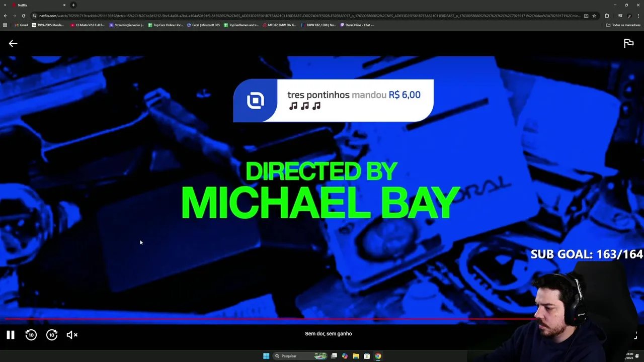Launch Copilot from the taskbar
The image size is (644, 362).
point(345,356)
